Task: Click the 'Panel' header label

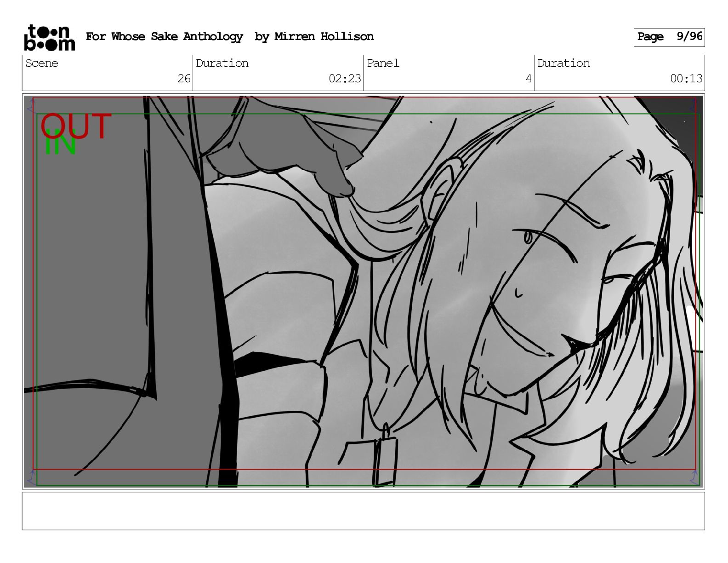Action: click(383, 63)
